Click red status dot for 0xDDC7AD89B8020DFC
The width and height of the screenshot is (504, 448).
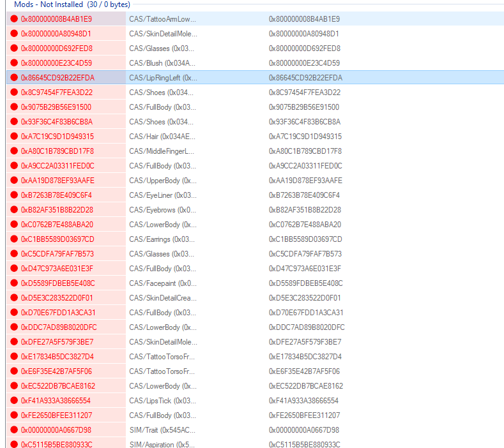14,327
